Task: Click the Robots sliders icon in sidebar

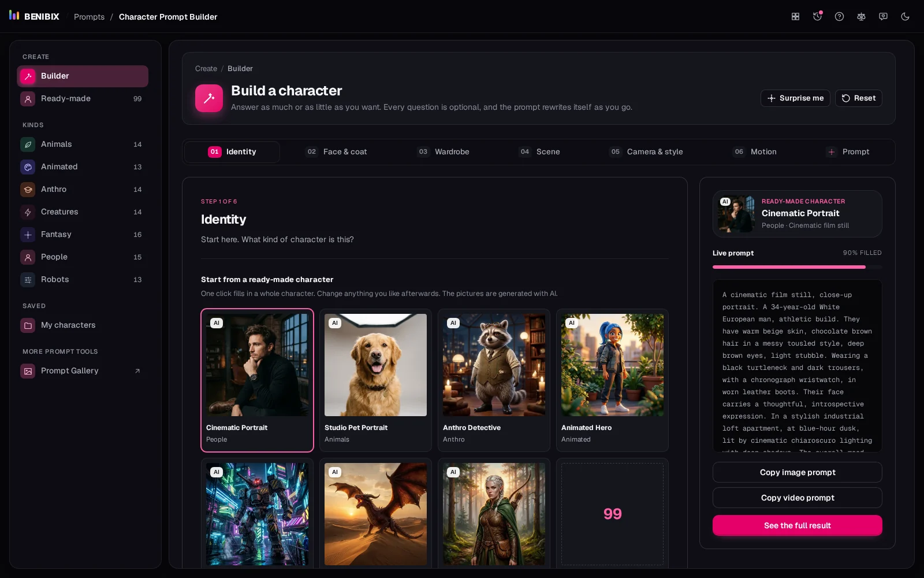Action: (x=28, y=280)
